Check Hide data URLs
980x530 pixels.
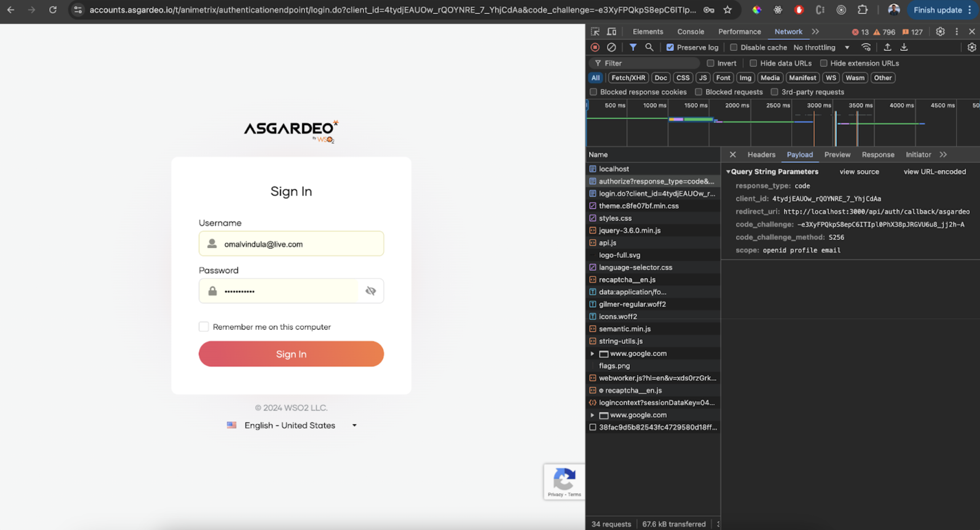[x=753, y=63]
